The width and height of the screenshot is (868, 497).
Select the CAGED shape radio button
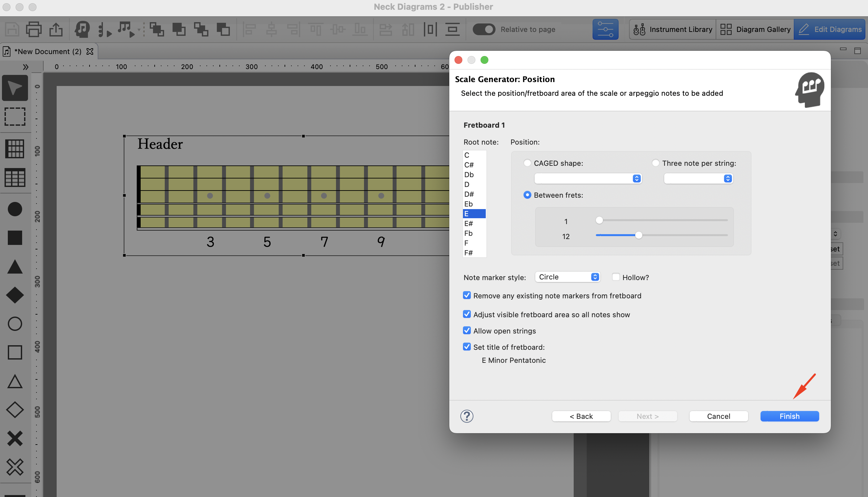pos(527,163)
